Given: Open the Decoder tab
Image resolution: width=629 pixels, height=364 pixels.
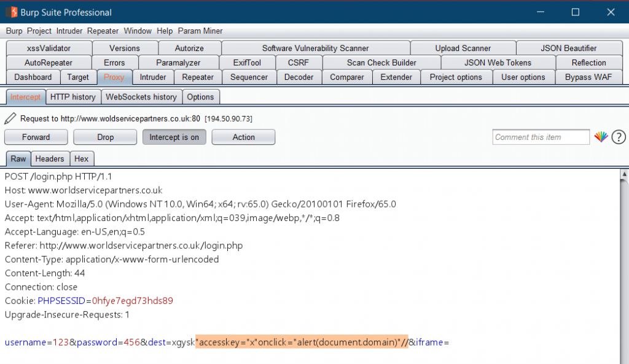Looking at the screenshot, I should pos(299,77).
